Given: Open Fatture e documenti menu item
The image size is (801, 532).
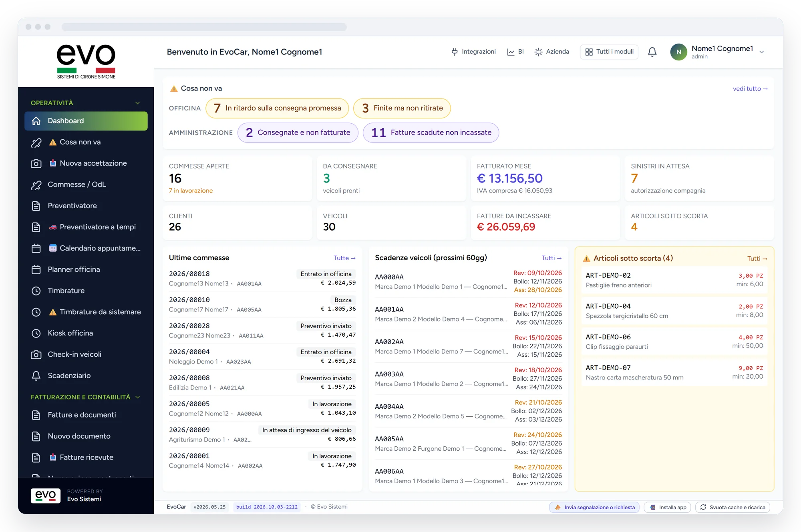Looking at the screenshot, I should (x=86, y=415).
